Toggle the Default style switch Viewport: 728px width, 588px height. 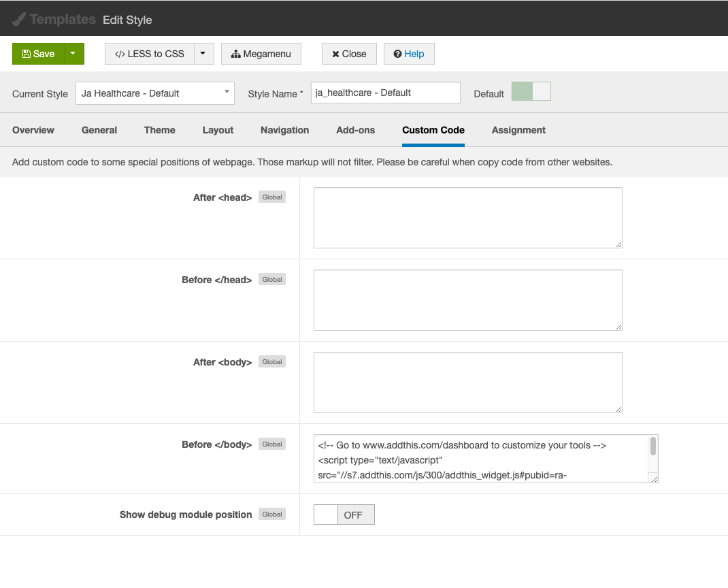tap(531, 92)
